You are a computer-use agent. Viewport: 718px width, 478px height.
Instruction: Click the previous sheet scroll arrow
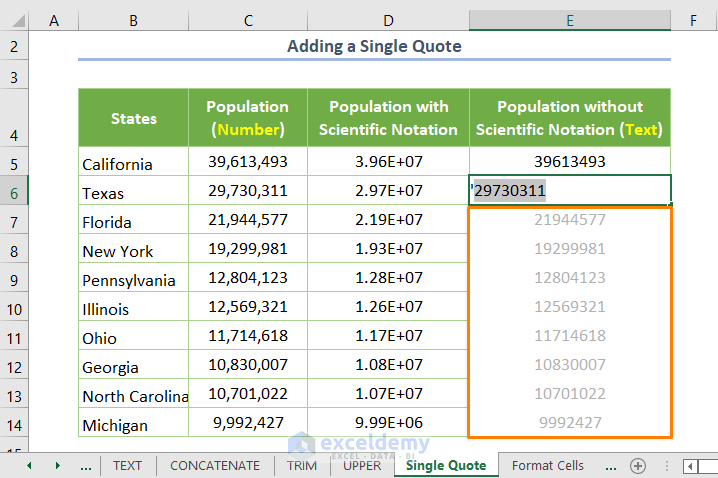click(29, 466)
